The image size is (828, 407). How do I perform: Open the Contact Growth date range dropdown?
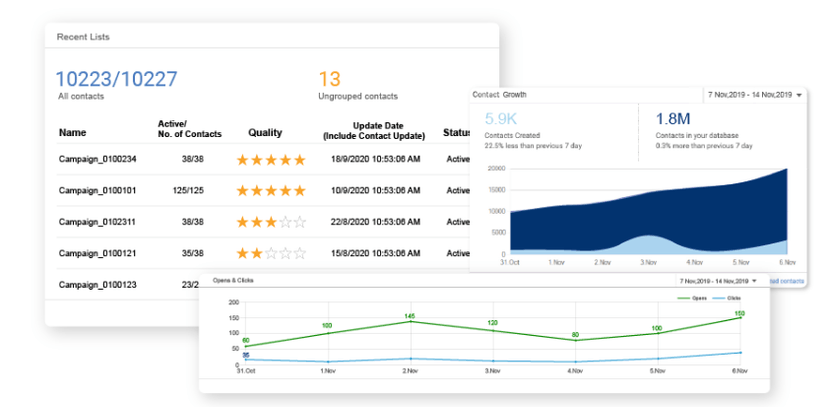[755, 95]
